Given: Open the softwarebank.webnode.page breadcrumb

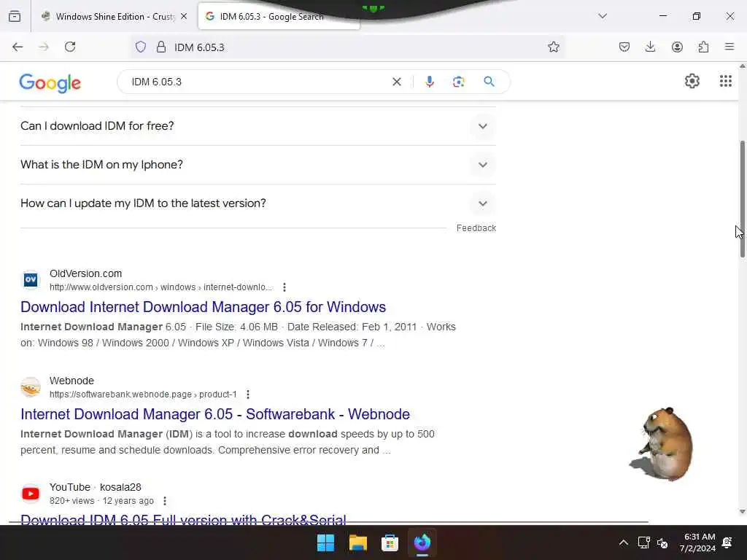Looking at the screenshot, I should coord(143,394).
